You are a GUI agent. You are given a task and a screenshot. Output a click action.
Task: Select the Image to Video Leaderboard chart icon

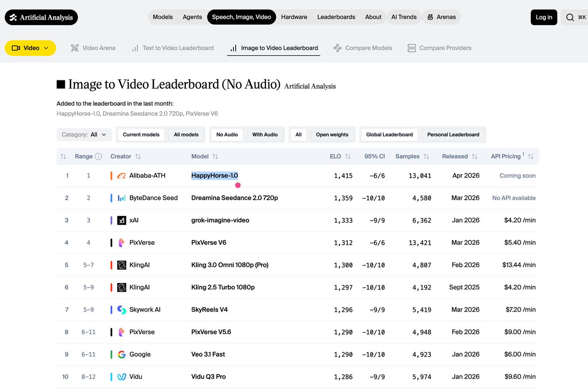(x=233, y=48)
